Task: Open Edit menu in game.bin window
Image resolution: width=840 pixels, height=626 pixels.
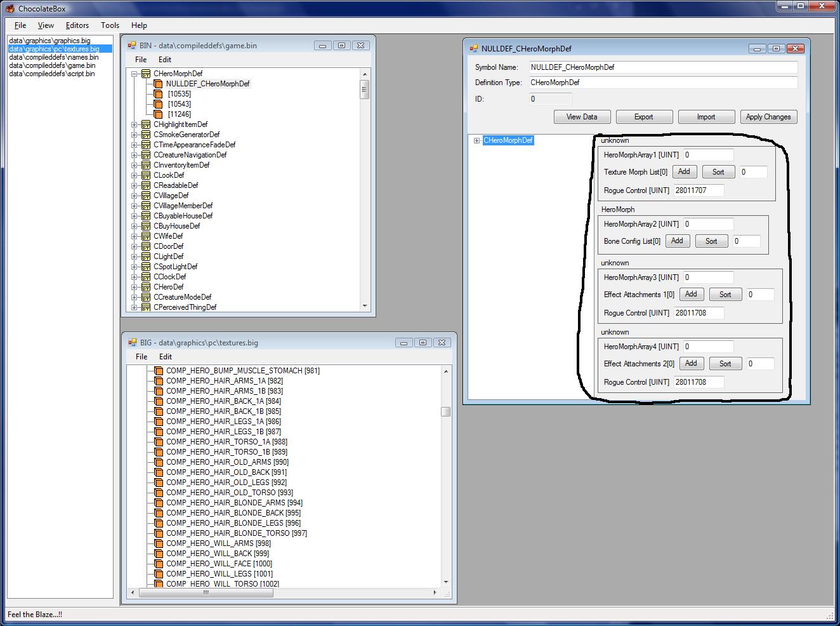Action: pyautogui.click(x=164, y=60)
